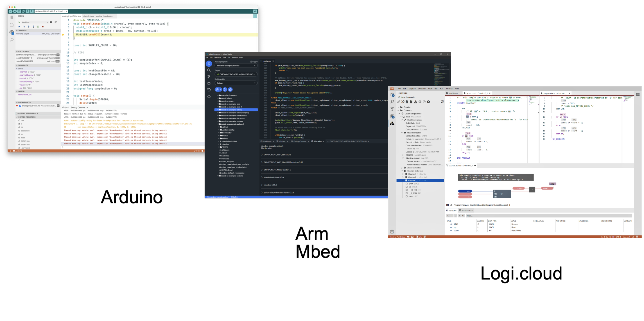Toggle the analogInputFilter.ino breakpoint checkbox
Viewport: 644px width, 321px height.
20,106
